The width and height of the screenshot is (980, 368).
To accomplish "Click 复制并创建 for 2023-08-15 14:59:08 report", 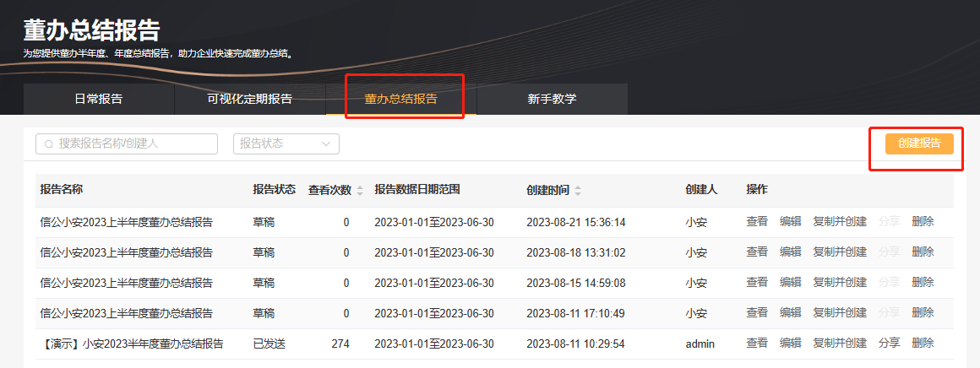I will click(840, 283).
